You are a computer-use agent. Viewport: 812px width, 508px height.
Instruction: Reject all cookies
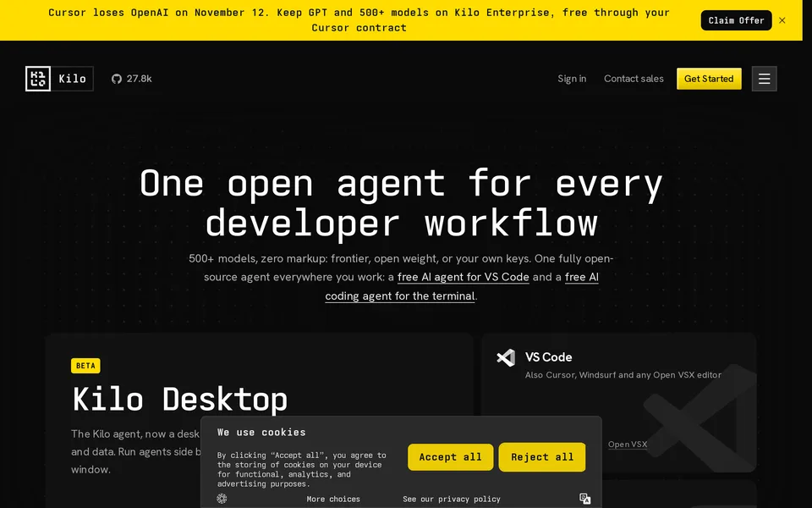(542, 457)
